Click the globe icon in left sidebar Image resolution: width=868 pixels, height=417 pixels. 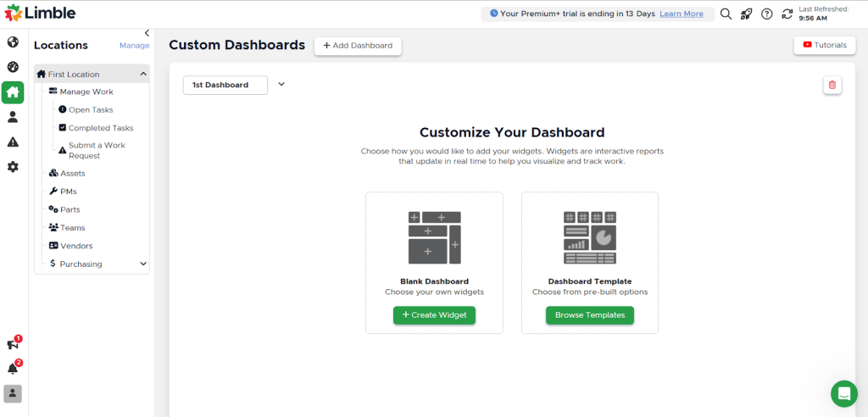(x=13, y=42)
